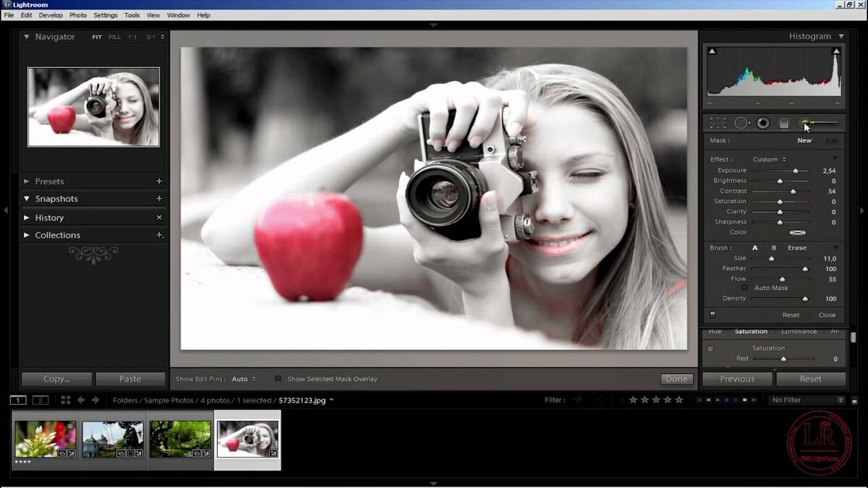
Task: Set Mask mode to New
Action: tap(804, 141)
